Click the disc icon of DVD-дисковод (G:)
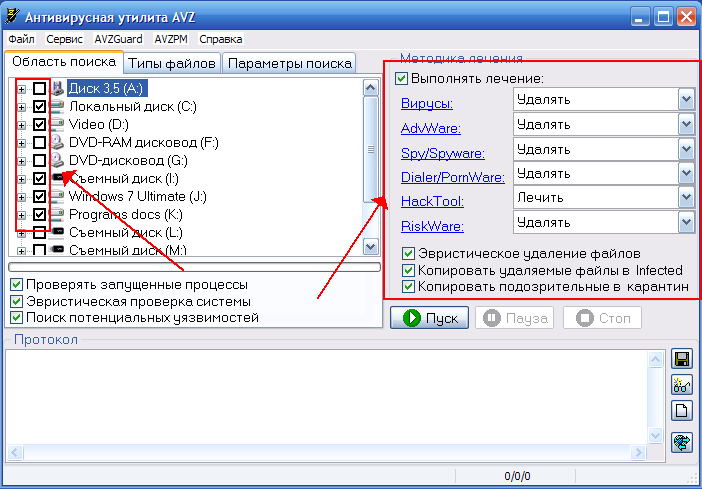Viewport: 702px width, 489px height. tap(57, 160)
